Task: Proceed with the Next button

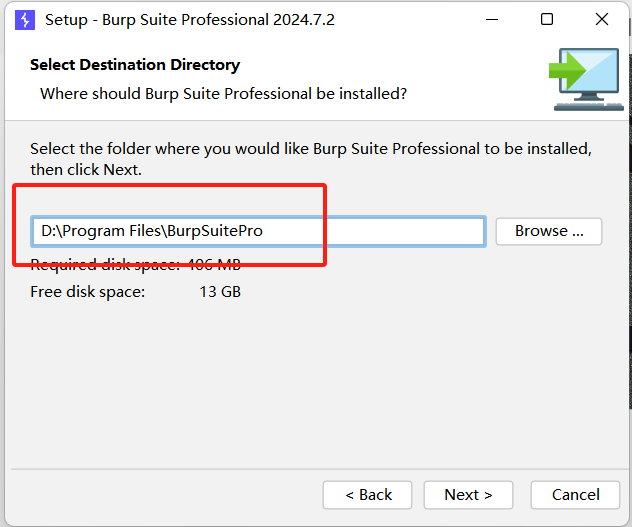Action: click(468, 495)
